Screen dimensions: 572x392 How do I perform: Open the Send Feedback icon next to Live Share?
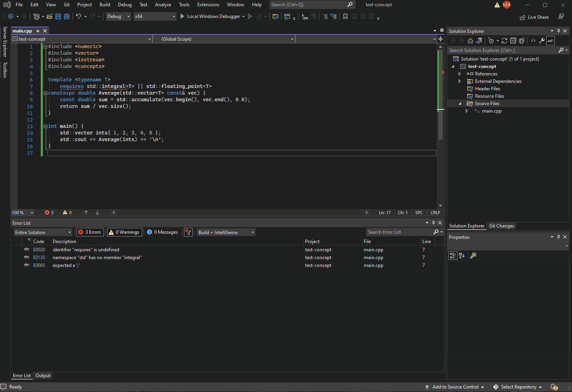[x=561, y=17]
